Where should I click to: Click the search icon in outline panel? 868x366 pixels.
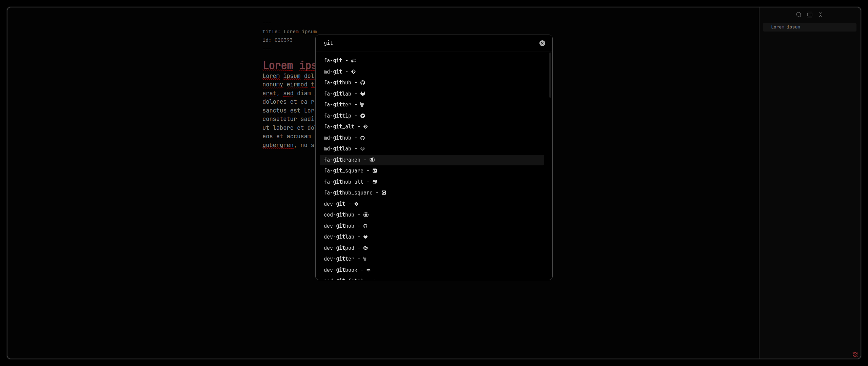point(798,15)
